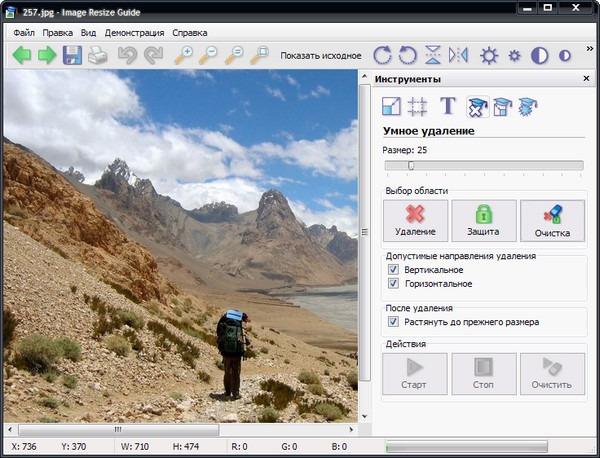Toggle the Вертикальное checkbox
The height and width of the screenshot is (458, 600).
tap(394, 270)
